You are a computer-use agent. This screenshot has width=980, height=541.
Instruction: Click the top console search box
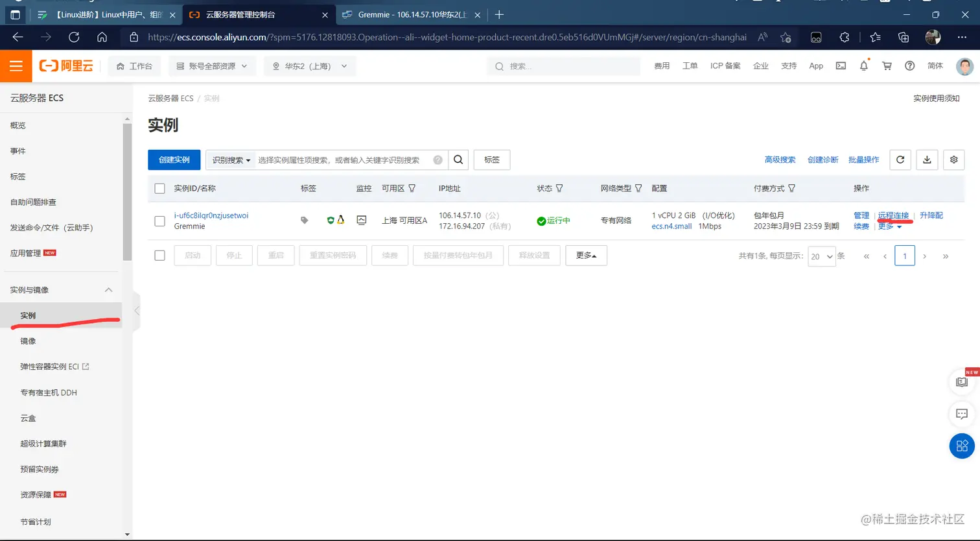(563, 66)
